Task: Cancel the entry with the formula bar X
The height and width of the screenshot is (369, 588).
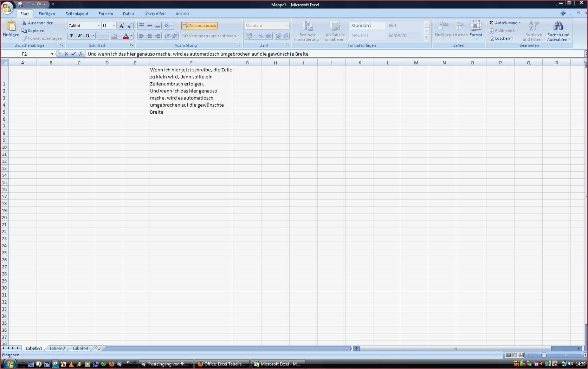Action: point(66,54)
